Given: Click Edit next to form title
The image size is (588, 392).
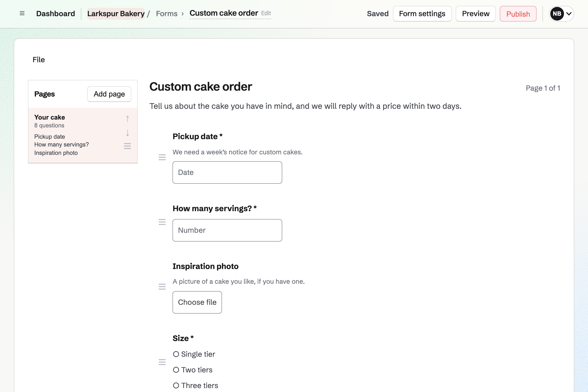Looking at the screenshot, I should pos(266,13).
